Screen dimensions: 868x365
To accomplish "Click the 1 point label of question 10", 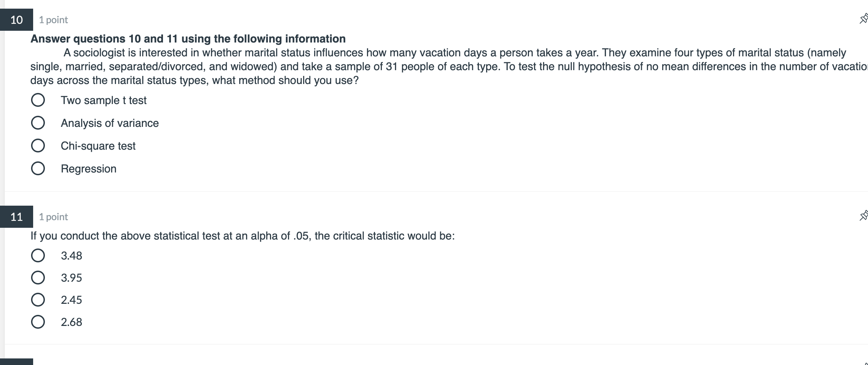I will (54, 20).
